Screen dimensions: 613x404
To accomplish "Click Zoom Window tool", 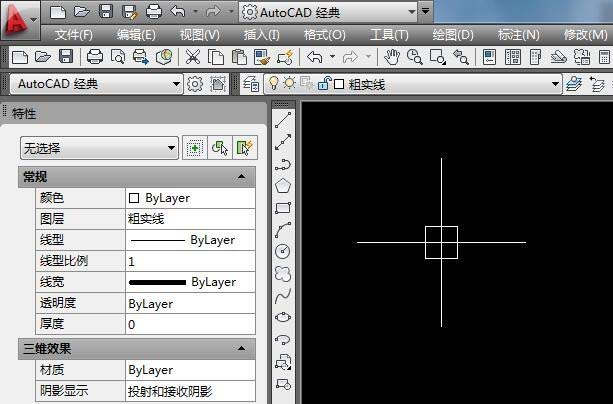I will click(437, 57).
